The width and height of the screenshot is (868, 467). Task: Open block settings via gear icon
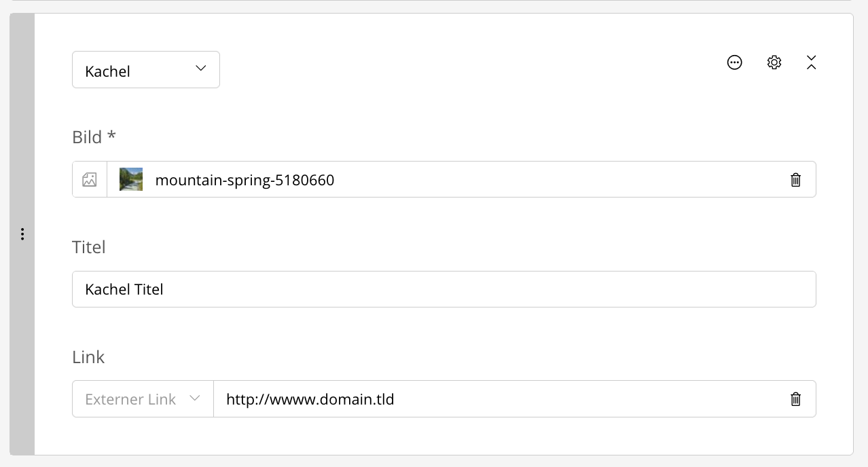774,62
